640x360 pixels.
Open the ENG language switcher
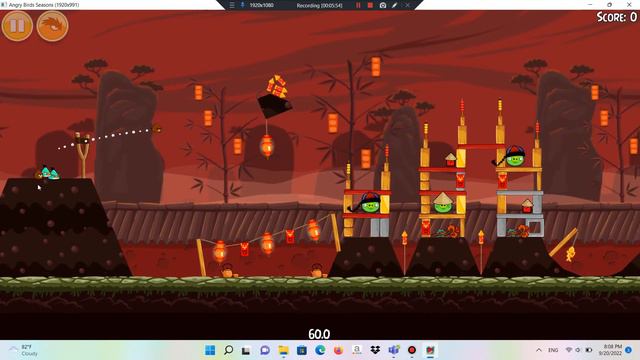tap(553, 350)
